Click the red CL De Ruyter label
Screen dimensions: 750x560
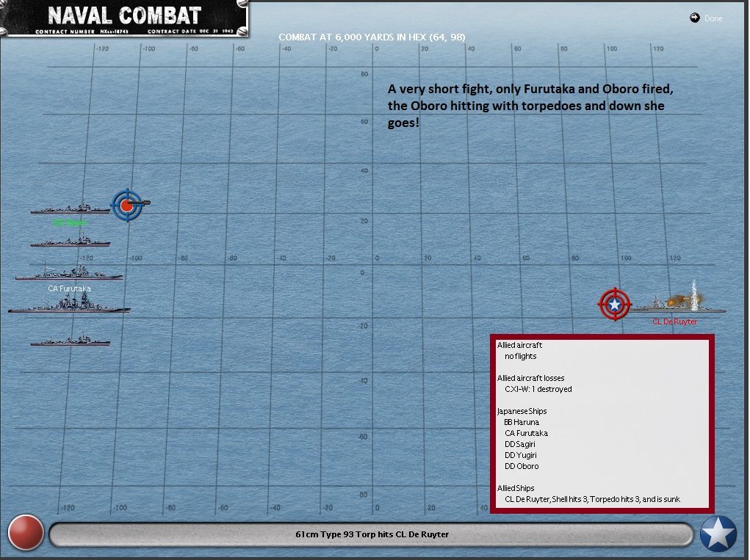(x=675, y=321)
